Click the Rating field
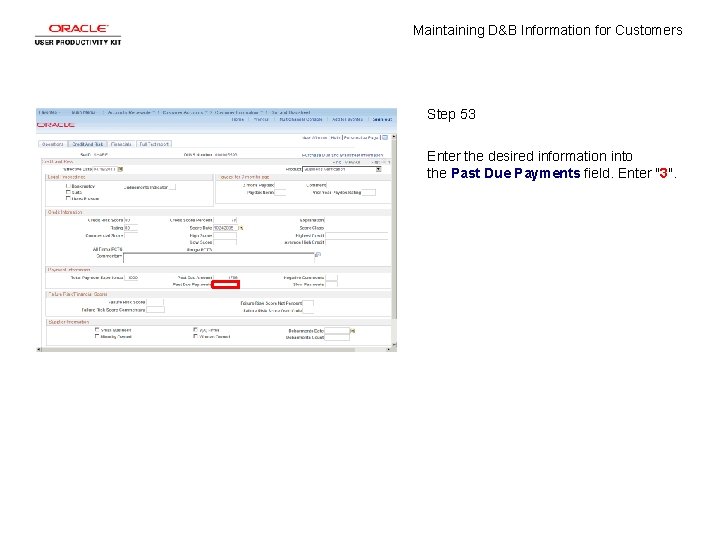 point(130,228)
